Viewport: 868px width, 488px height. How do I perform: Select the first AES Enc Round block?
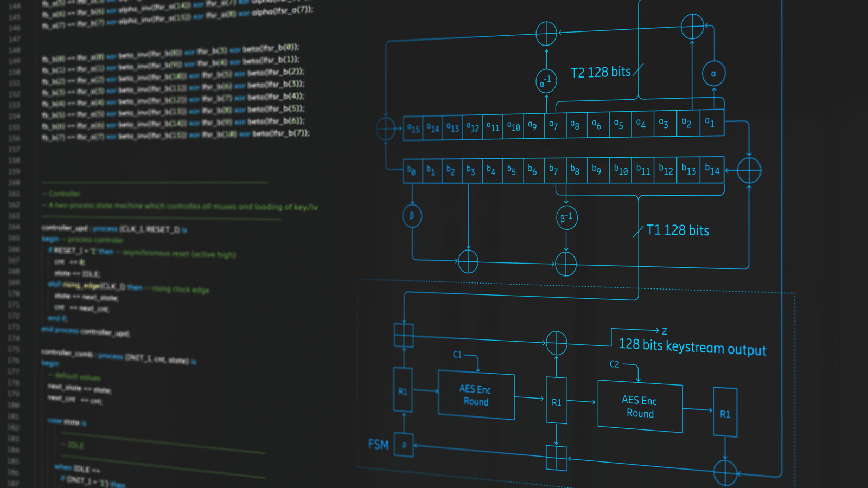point(476,396)
